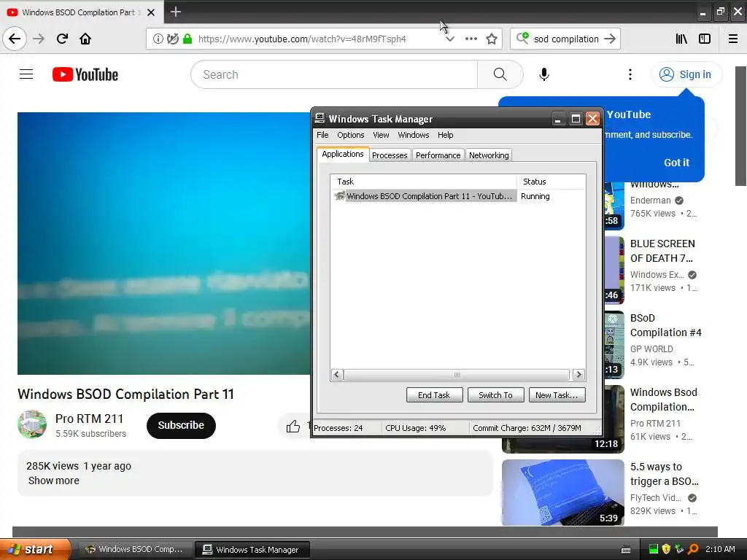Image resolution: width=747 pixels, height=560 pixels.
Task: Open the address bar history dropdown
Action: pos(449,39)
